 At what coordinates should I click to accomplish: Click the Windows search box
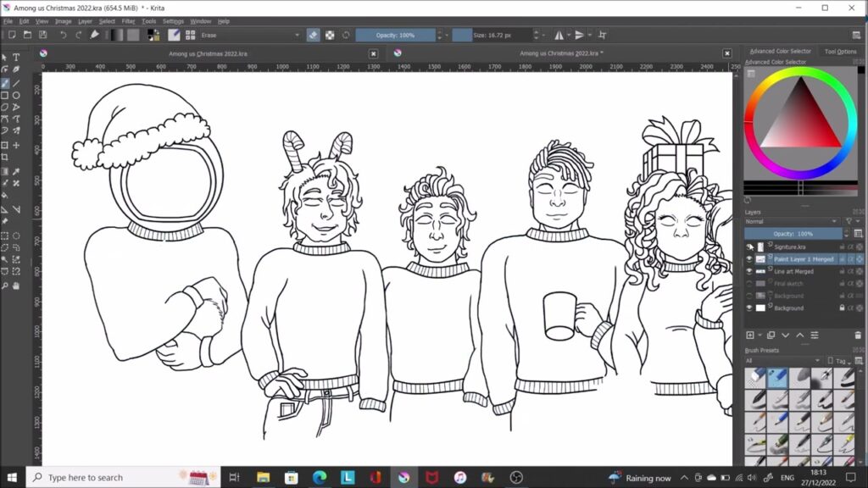pyautogui.click(x=123, y=477)
